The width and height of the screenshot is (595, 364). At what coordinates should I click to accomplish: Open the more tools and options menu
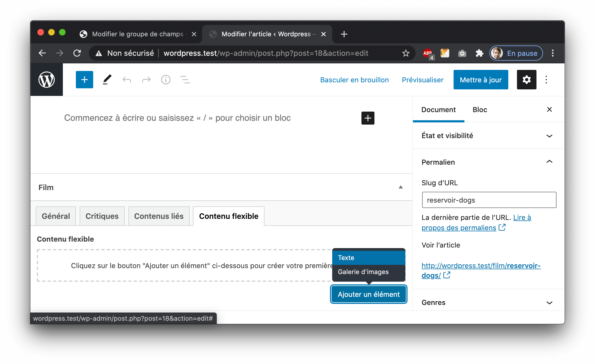[x=546, y=80]
